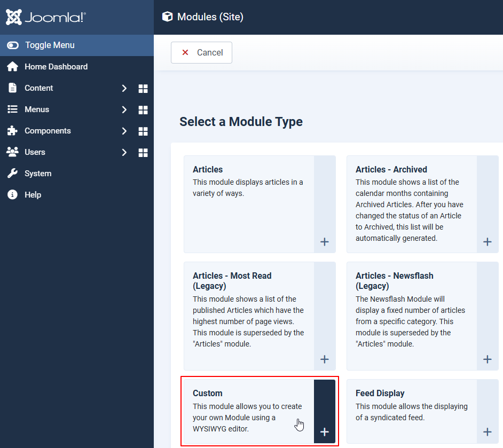Open the Menus dashboard grid icon
Image resolution: width=503 pixels, height=448 pixels.
[x=143, y=109]
